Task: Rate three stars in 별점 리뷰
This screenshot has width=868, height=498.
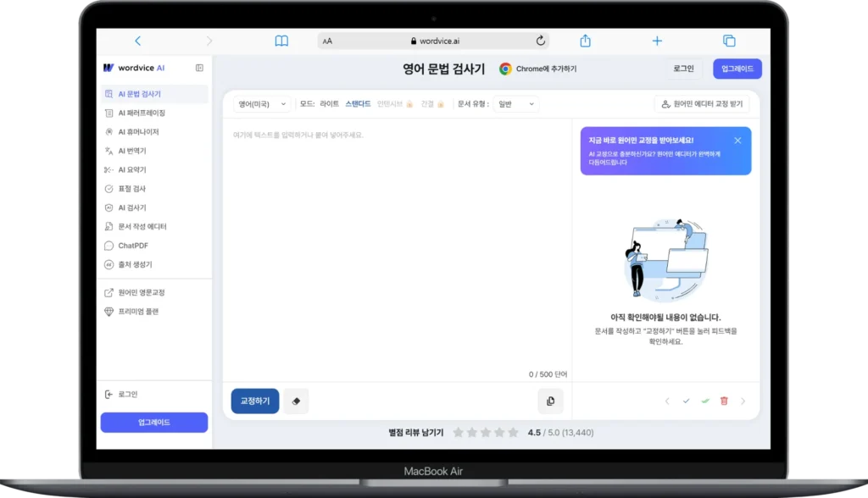Action: click(486, 433)
